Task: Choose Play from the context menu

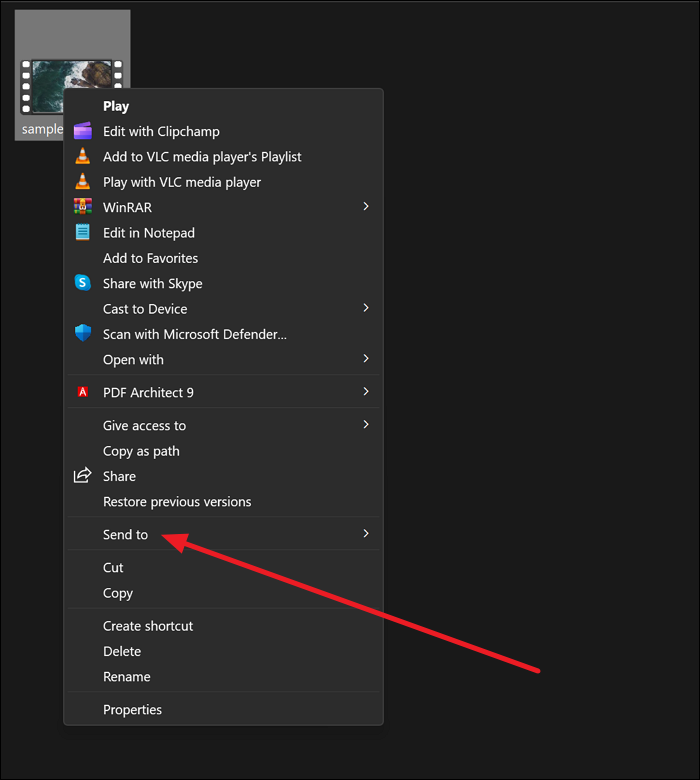Action: point(116,106)
